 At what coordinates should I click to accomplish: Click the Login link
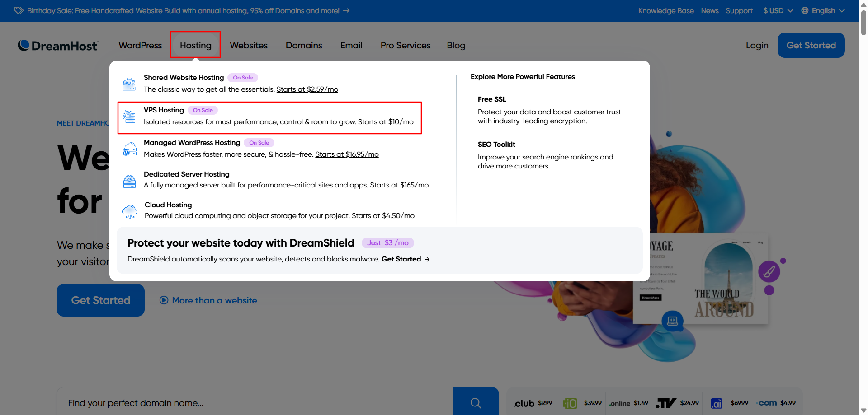pyautogui.click(x=757, y=45)
